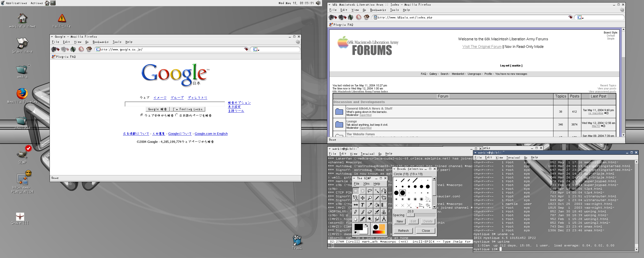Click the I'm Feeling Lucky button
Screen dimensions: 644x258
(188, 109)
